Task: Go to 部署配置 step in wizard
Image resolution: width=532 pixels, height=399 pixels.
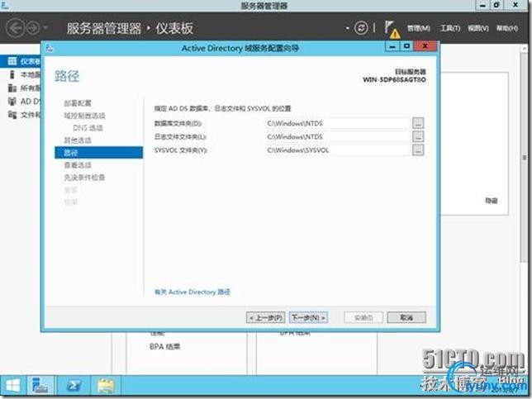Action: point(78,103)
